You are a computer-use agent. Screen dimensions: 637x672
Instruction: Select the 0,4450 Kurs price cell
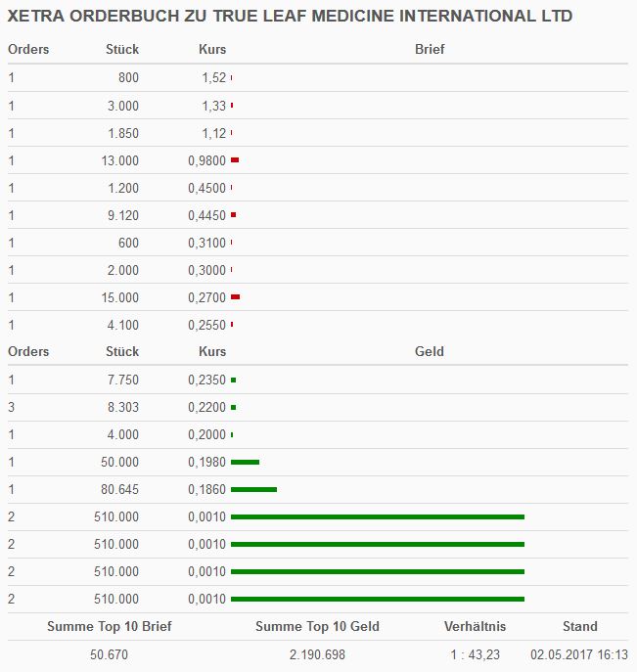point(206,215)
